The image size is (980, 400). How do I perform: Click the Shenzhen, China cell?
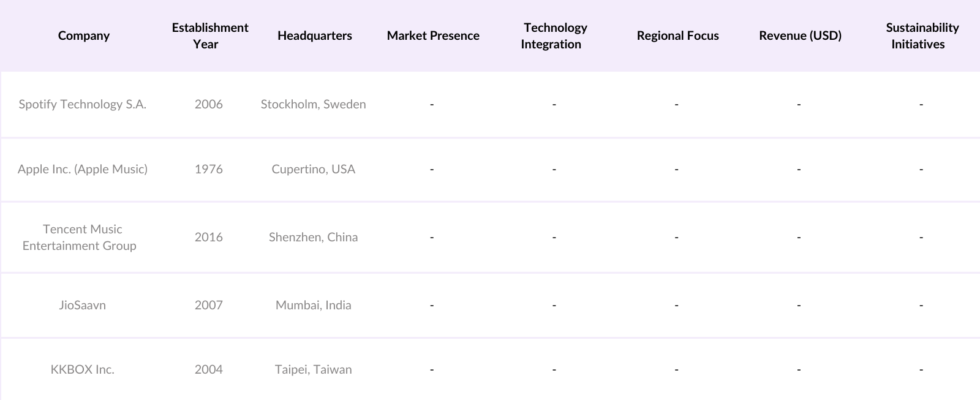(x=313, y=237)
